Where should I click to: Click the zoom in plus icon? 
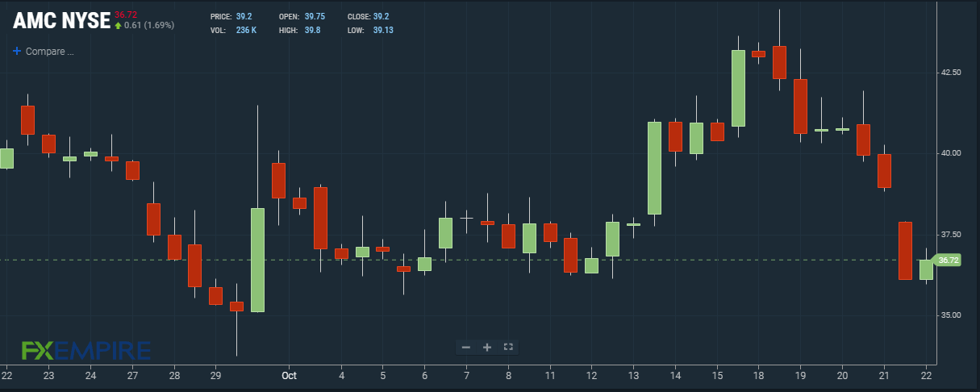tap(487, 347)
